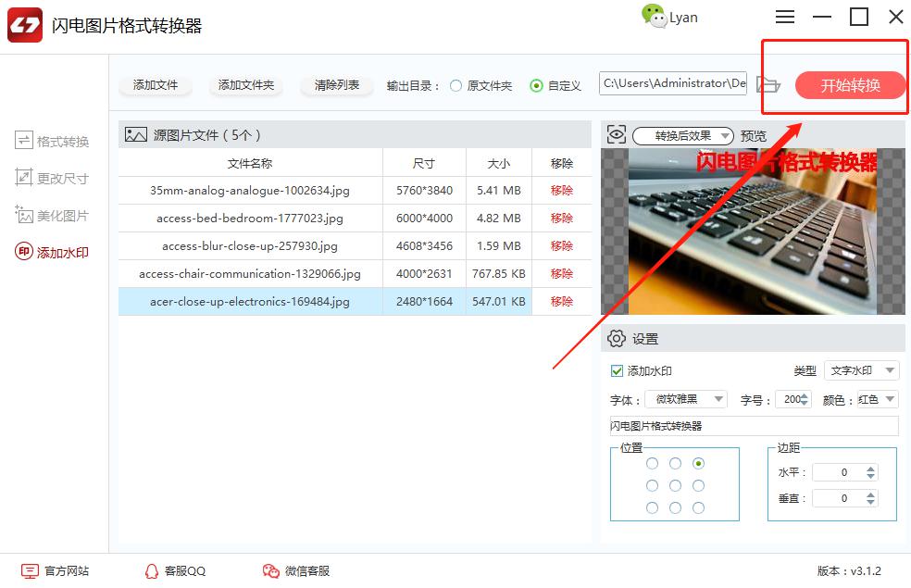The width and height of the screenshot is (911, 588).
Task: Open WeChat customer service icon
Action: point(270,571)
